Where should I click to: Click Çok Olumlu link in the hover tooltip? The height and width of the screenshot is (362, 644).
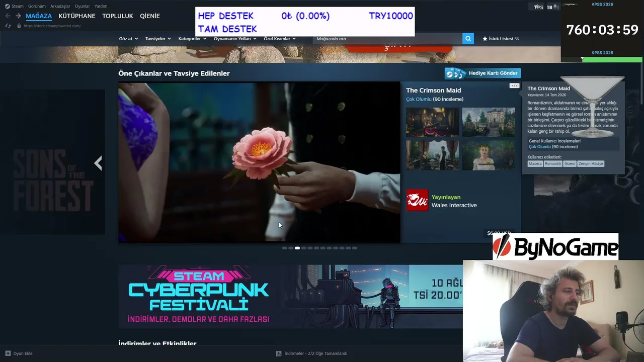coord(540,147)
